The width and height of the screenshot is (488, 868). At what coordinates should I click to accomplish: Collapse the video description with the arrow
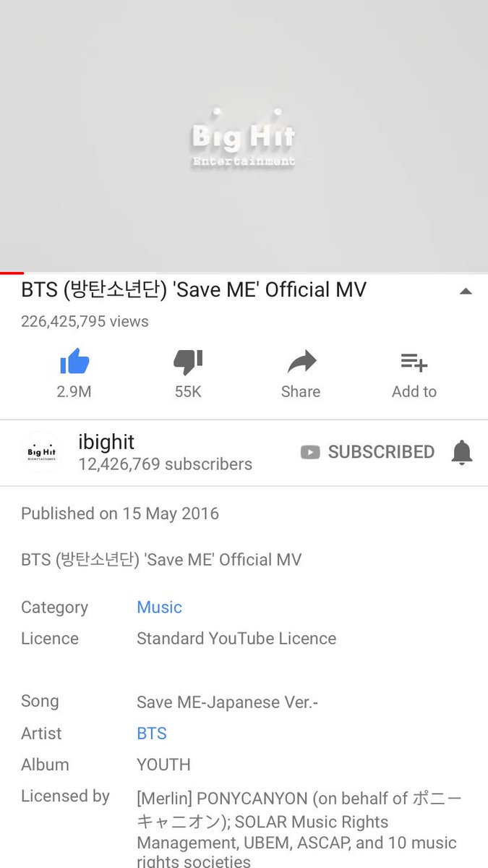coord(466,292)
